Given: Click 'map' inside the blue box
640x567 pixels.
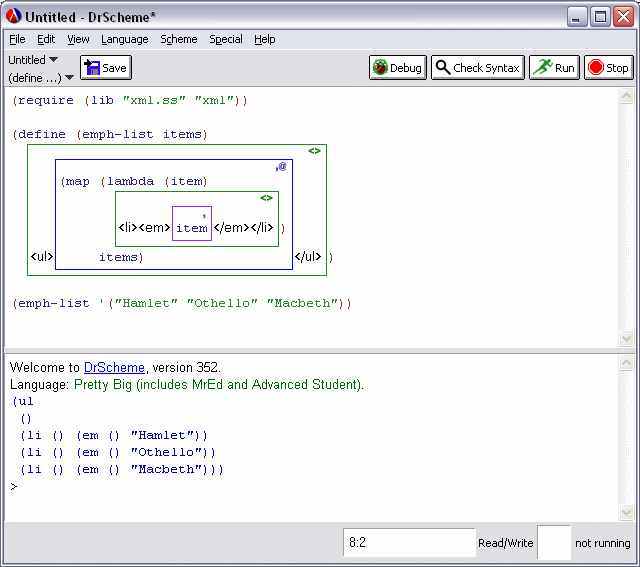Looking at the screenshot, I should 78,181.
